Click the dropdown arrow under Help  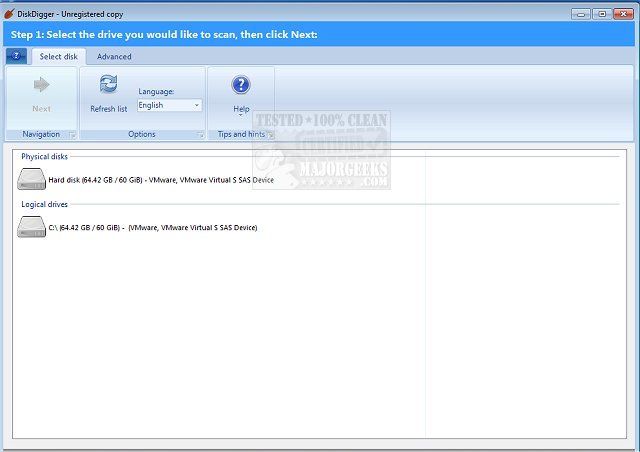click(241, 115)
